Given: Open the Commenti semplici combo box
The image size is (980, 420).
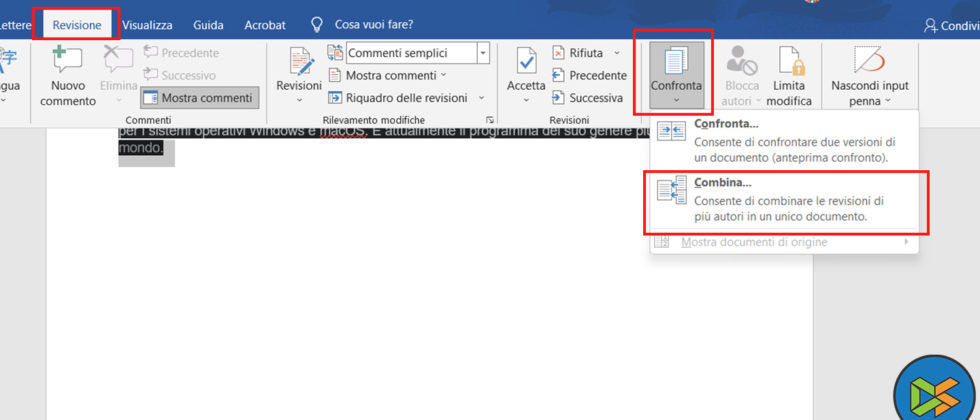Looking at the screenshot, I should tap(417, 53).
